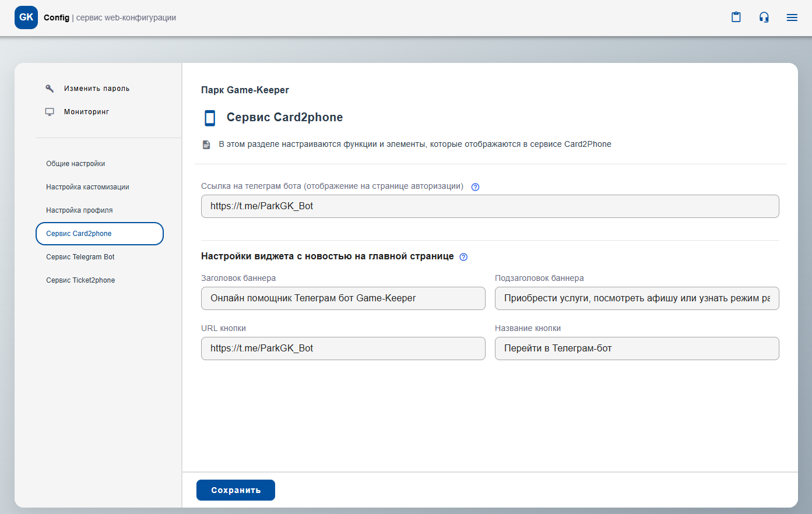
Task: Open Настройка кастомизации
Action: point(87,187)
